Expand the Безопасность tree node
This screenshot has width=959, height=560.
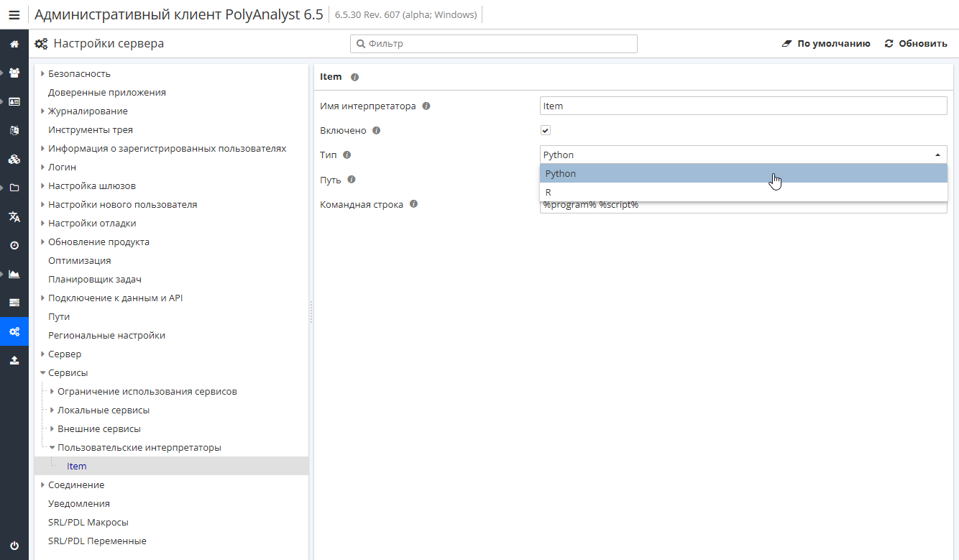[42, 73]
